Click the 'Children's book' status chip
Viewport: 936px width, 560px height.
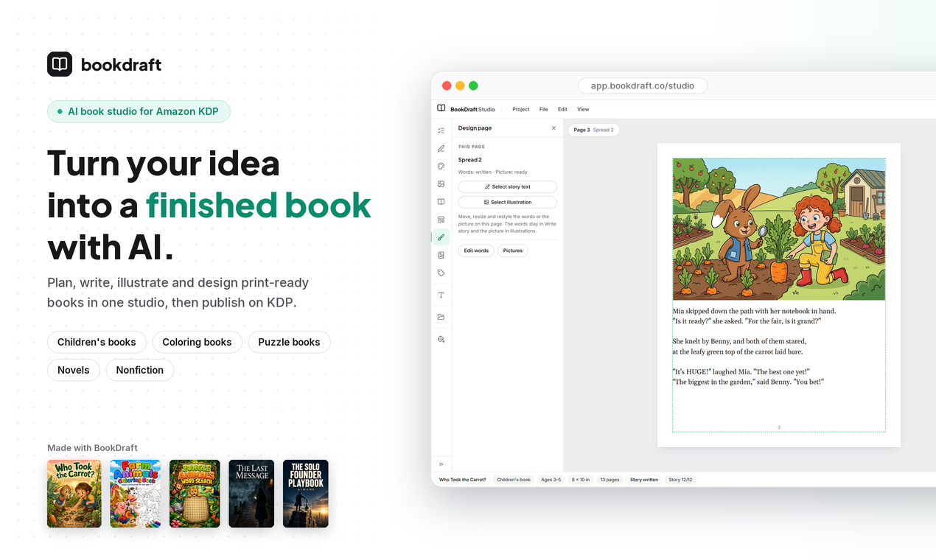[514, 480]
